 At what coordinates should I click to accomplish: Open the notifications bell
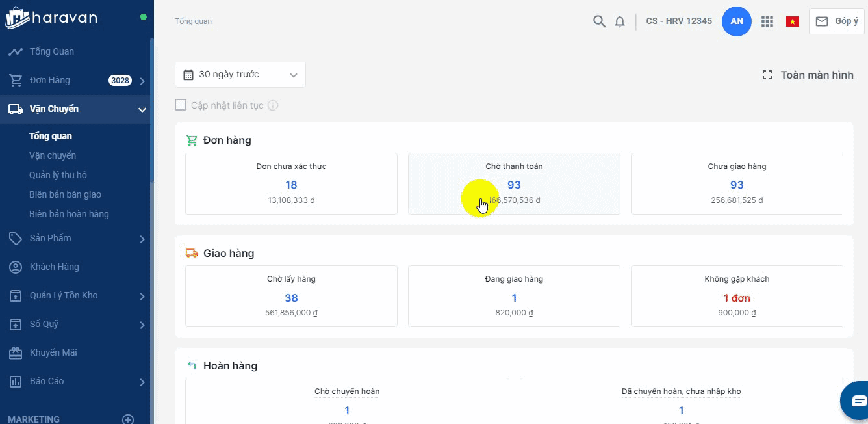pos(620,21)
